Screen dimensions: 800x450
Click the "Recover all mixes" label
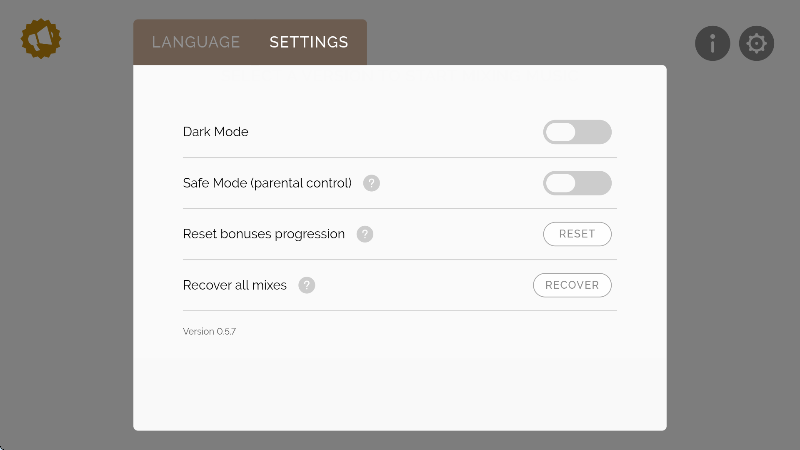[x=235, y=285]
